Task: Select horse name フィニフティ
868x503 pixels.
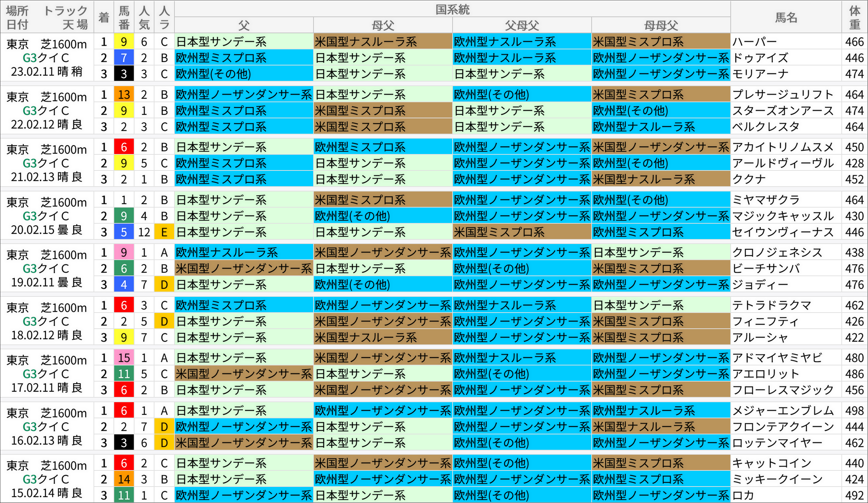Action: 766,321
